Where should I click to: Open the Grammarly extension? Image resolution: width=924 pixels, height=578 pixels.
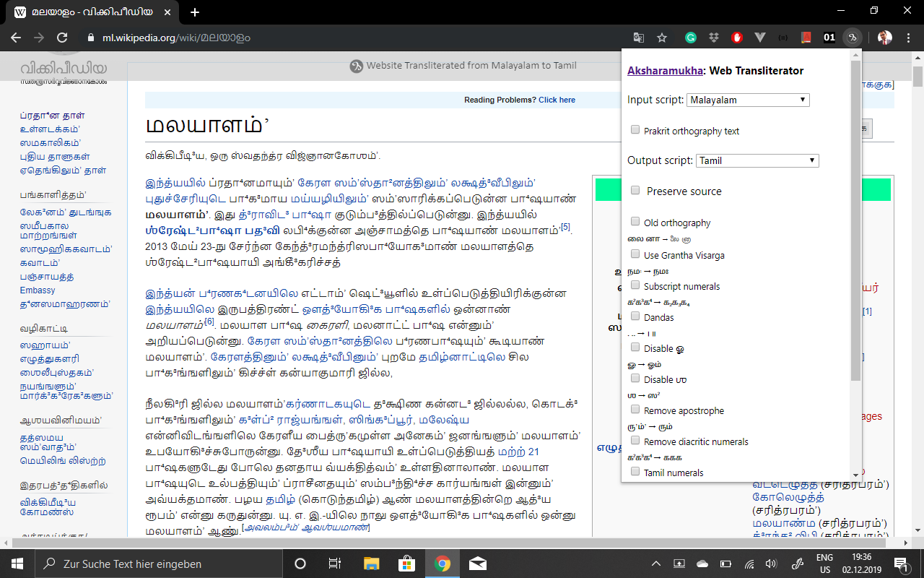click(691, 38)
